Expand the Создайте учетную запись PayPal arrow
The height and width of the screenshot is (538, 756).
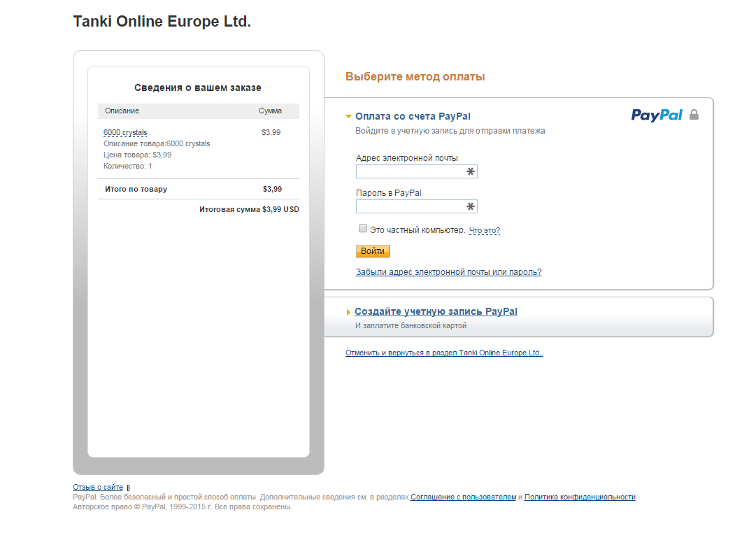click(x=348, y=312)
